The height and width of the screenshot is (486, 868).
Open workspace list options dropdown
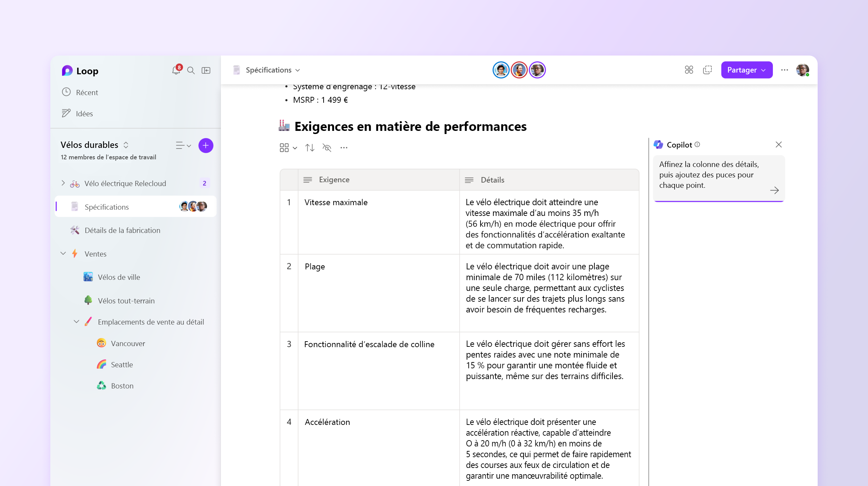[x=183, y=145]
